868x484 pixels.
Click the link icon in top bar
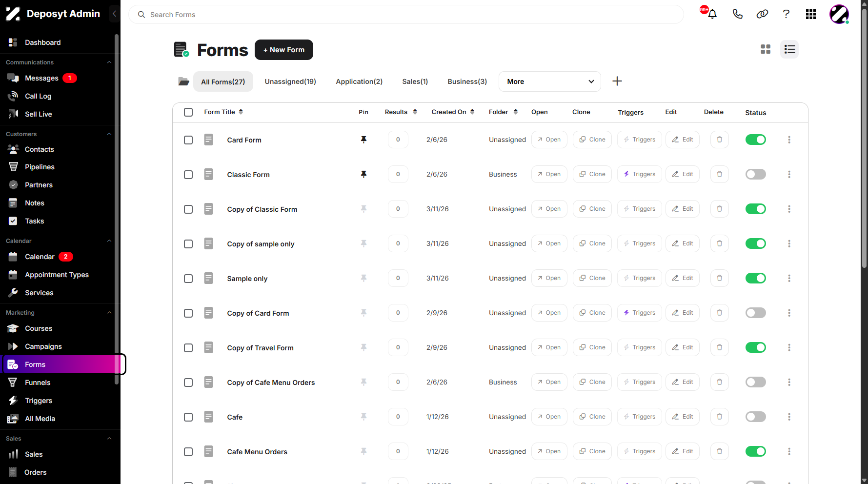(x=762, y=14)
